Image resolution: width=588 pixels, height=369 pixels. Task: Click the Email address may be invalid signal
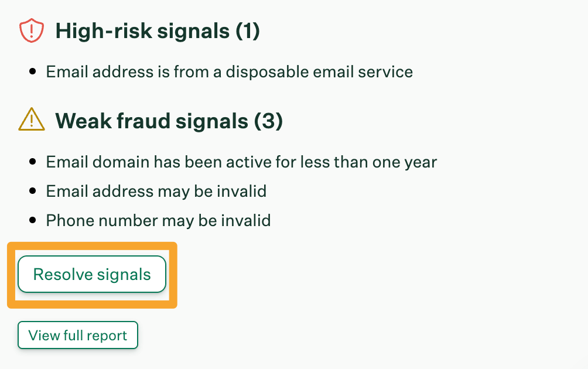click(x=156, y=191)
